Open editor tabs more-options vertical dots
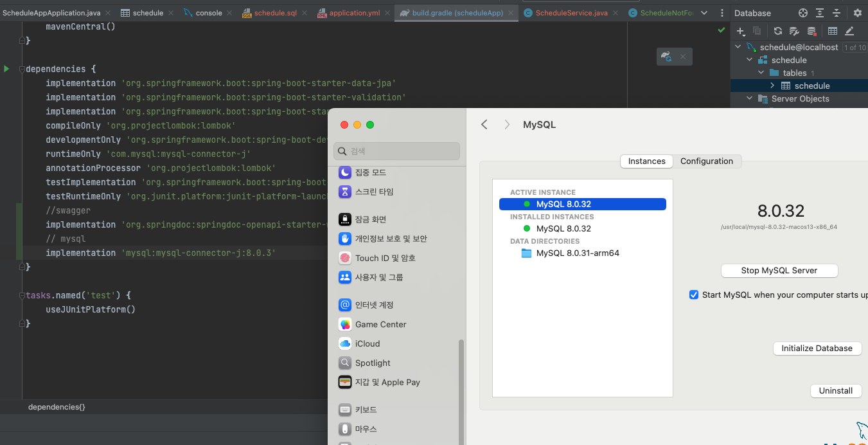 tap(722, 13)
